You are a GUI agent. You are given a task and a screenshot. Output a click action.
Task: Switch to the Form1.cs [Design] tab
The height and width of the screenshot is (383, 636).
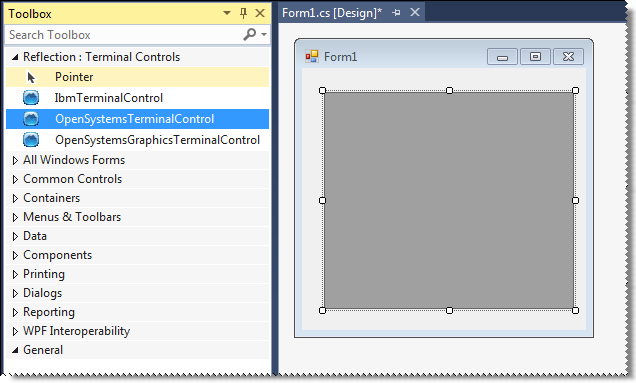(x=332, y=13)
